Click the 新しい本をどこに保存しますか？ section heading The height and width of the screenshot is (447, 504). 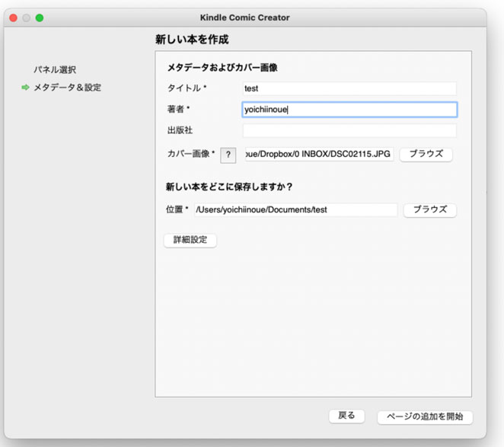click(x=230, y=186)
